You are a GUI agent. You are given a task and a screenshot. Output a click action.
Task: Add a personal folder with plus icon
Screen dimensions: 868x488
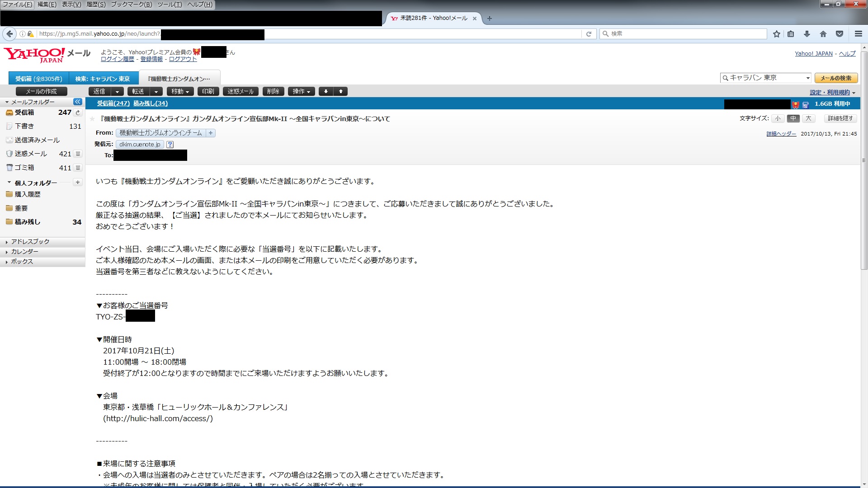pyautogui.click(x=78, y=183)
